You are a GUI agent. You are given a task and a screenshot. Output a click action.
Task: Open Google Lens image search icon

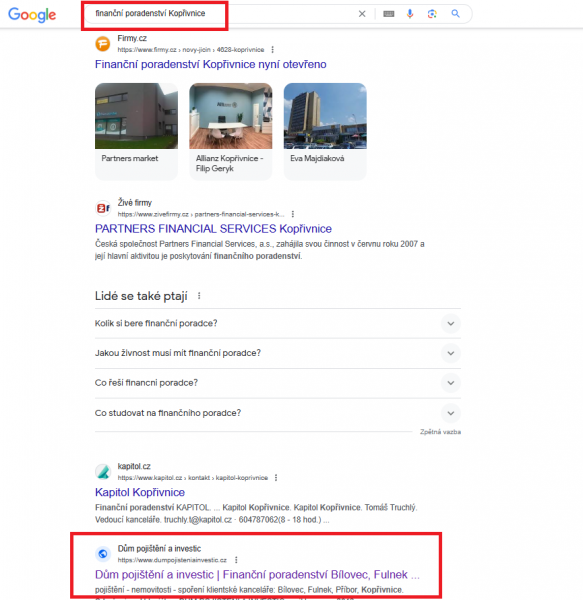point(432,14)
